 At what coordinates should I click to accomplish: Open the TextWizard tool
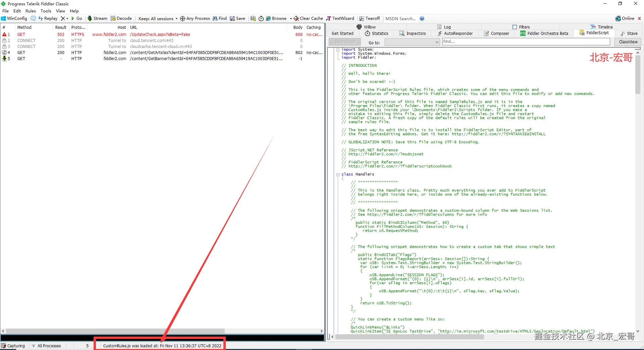click(x=340, y=18)
